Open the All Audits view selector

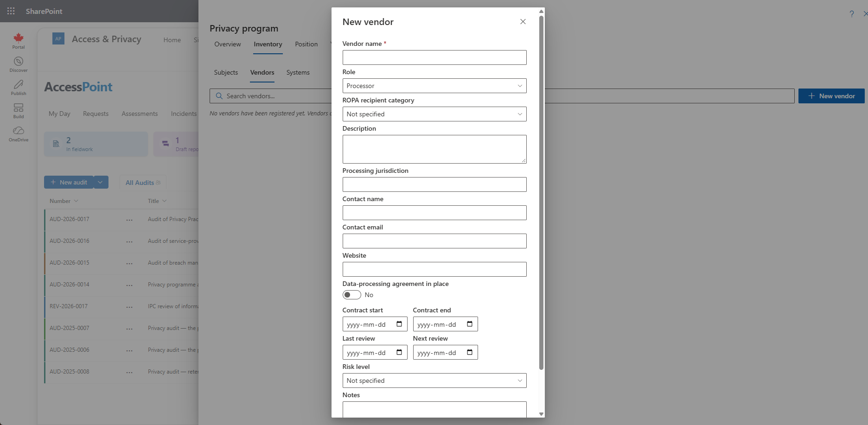(x=143, y=183)
